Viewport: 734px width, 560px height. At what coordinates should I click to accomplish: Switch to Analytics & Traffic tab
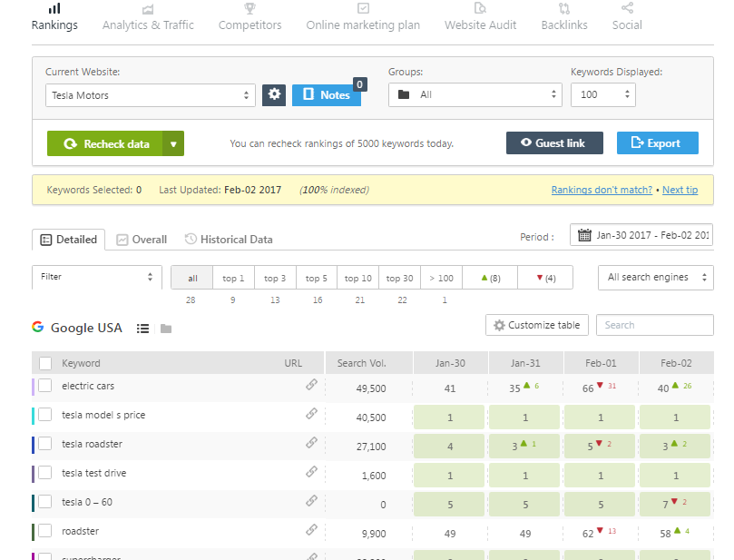[148, 17]
